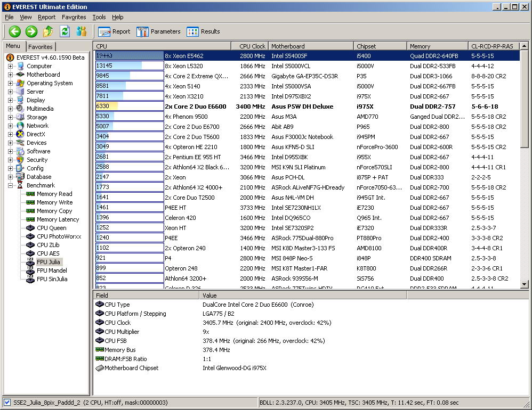Screen dimensions: 532x410
Task: Select the Network tree icon
Action: click(x=20, y=126)
